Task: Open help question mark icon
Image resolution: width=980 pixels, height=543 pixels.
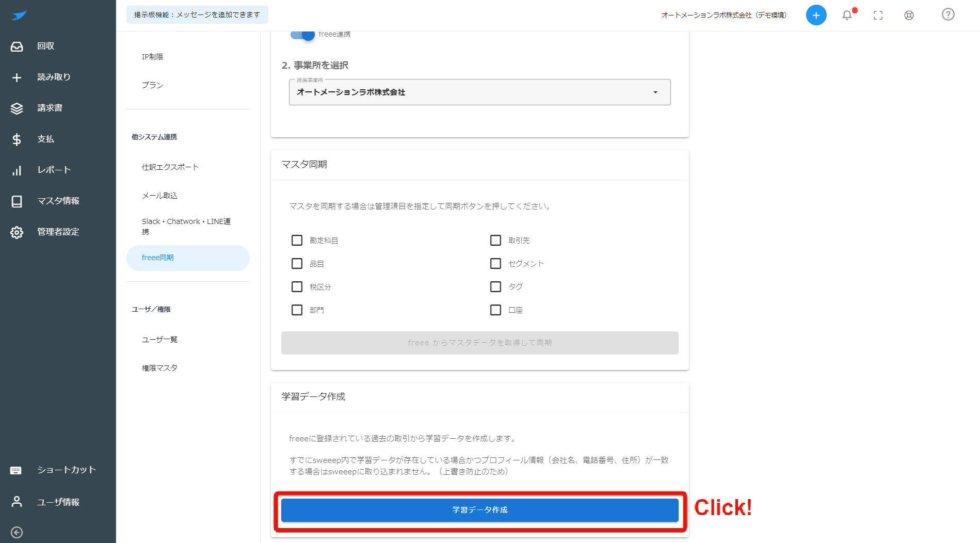Action: [x=948, y=14]
